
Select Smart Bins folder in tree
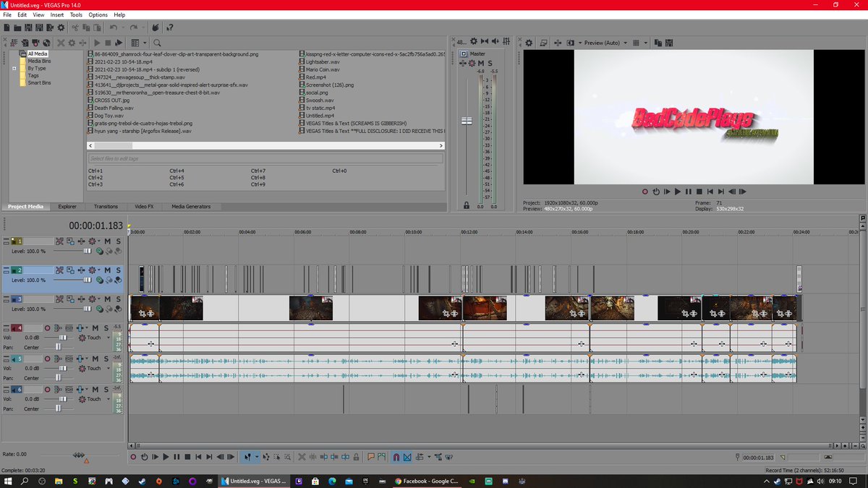pyautogui.click(x=39, y=82)
